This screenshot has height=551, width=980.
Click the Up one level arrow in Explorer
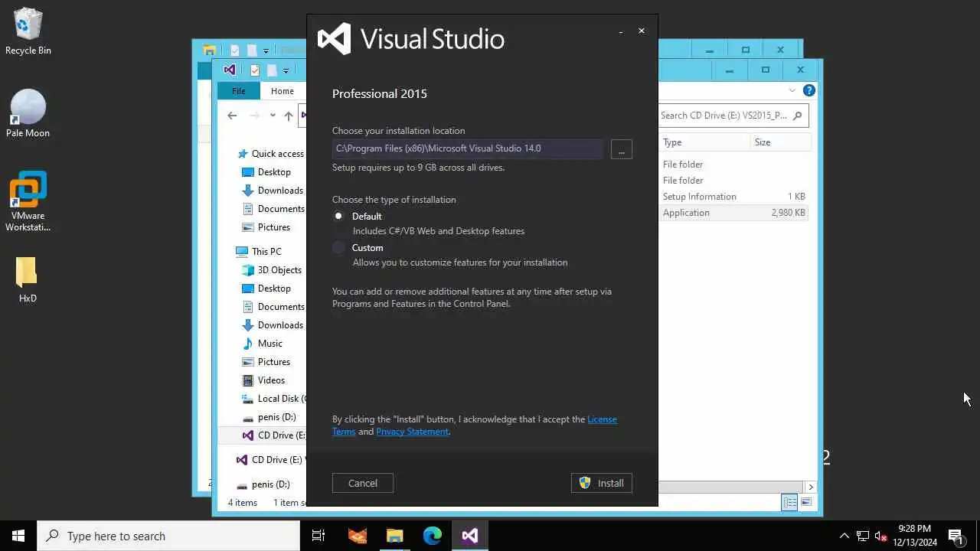(288, 116)
